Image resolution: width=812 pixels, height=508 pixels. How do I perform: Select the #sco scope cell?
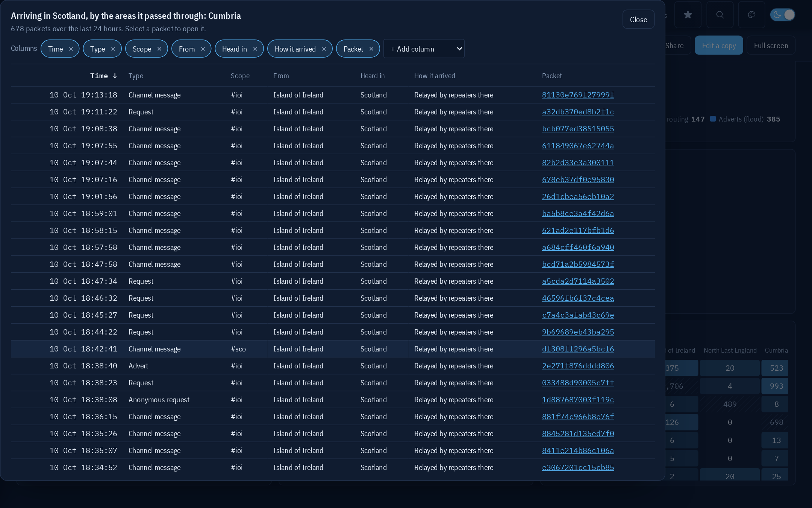[x=238, y=349]
